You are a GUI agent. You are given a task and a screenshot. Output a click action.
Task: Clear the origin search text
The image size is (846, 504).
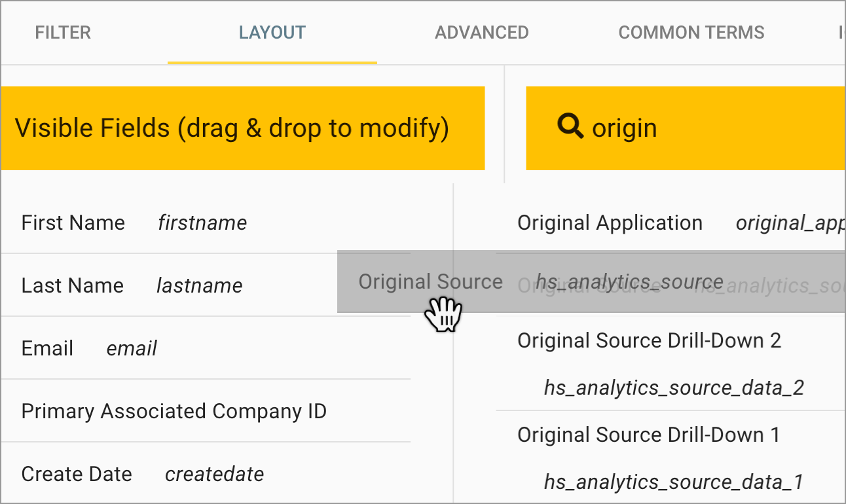(x=623, y=127)
